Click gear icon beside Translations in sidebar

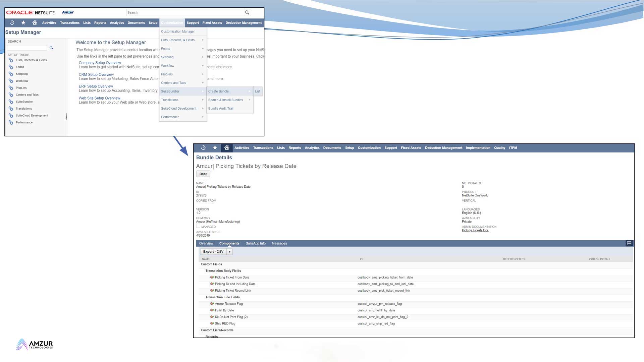[x=11, y=109]
